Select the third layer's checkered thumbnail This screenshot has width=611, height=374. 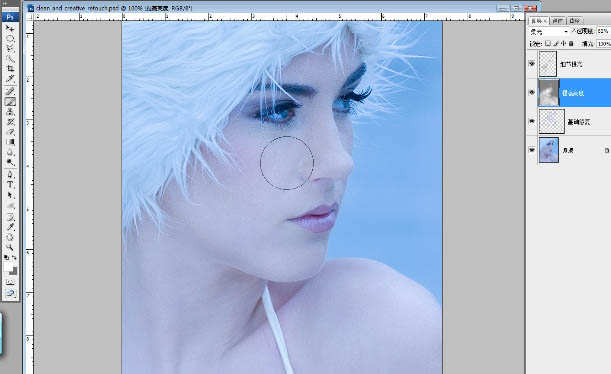pos(551,121)
